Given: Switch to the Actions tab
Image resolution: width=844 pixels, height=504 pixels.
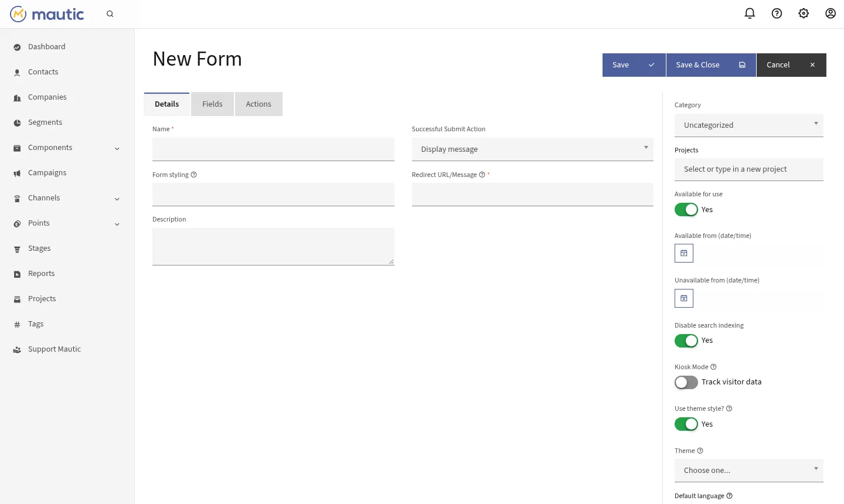Looking at the screenshot, I should pyautogui.click(x=258, y=104).
